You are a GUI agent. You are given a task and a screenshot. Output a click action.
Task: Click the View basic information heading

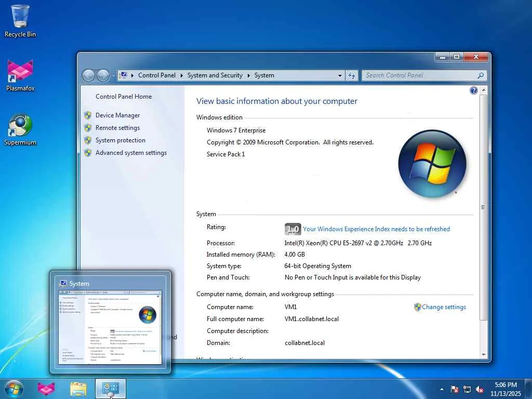(x=277, y=101)
